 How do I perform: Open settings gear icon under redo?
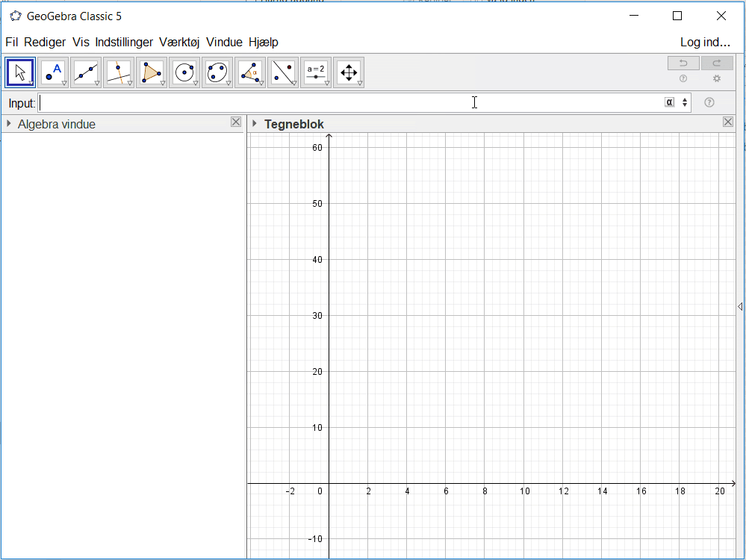tap(717, 78)
